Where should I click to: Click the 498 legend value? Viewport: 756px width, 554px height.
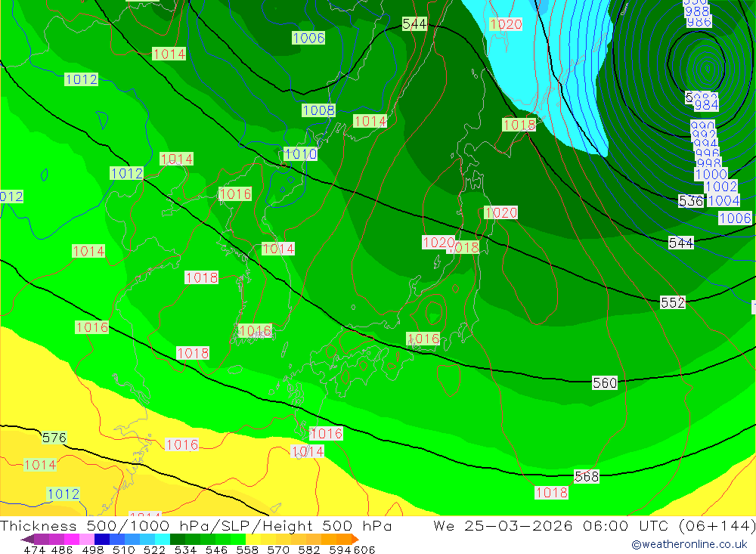tap(93, 549)
